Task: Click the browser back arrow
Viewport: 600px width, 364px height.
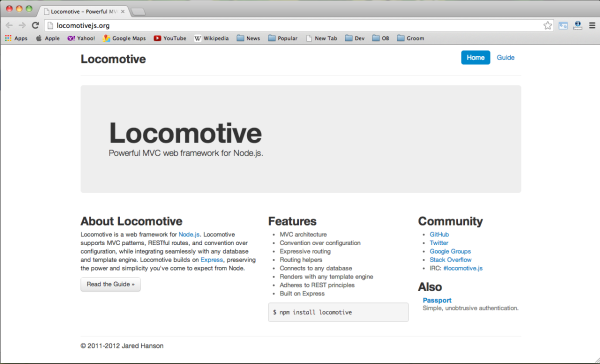Action: [9, 25]
